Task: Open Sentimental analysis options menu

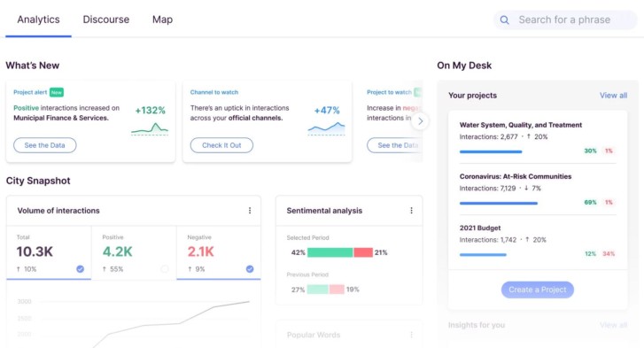Action: (x=411, y=211)
